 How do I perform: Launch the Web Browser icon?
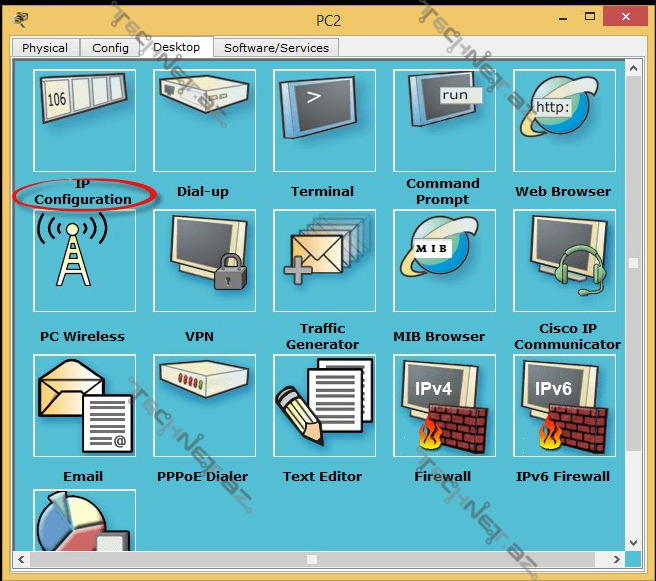[564, 120]
